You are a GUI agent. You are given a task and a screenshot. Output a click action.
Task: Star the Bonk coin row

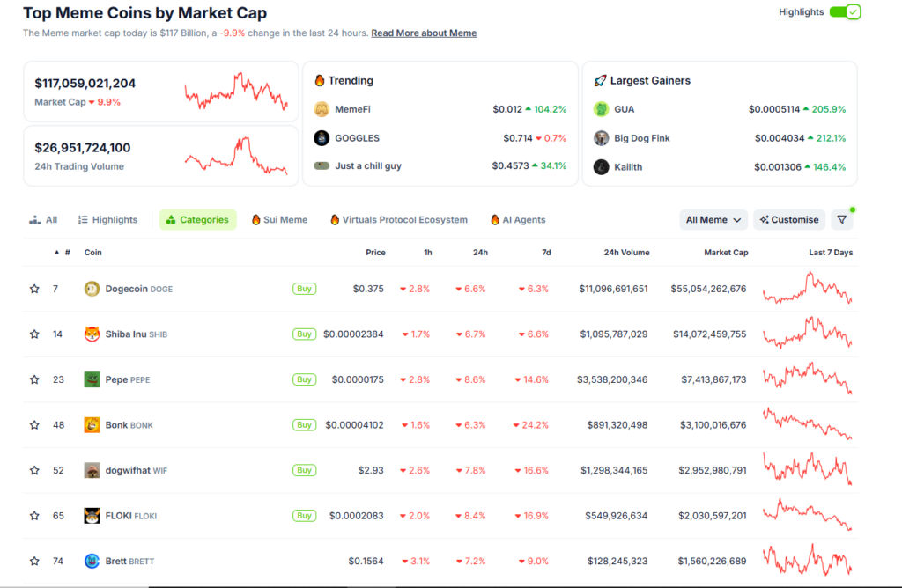[x=34, y=425]
